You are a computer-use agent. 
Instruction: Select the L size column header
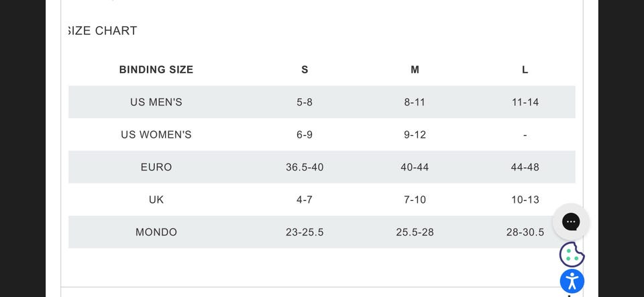[525, 70]
